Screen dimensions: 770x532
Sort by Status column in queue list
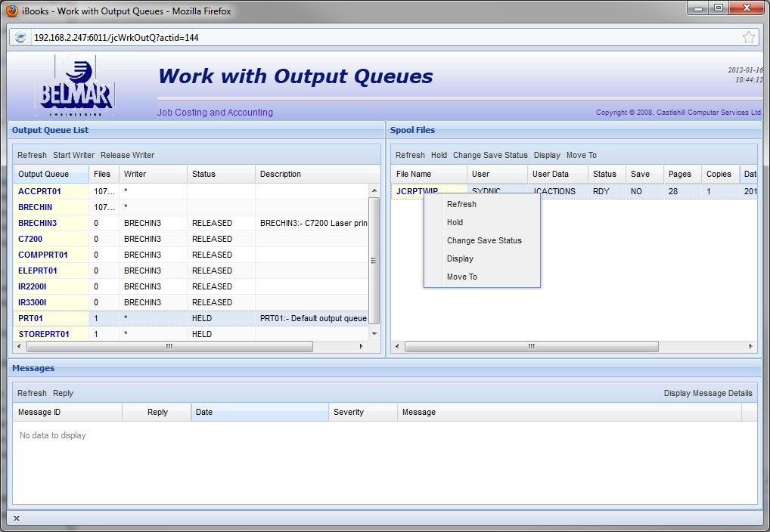click(221, 175)
